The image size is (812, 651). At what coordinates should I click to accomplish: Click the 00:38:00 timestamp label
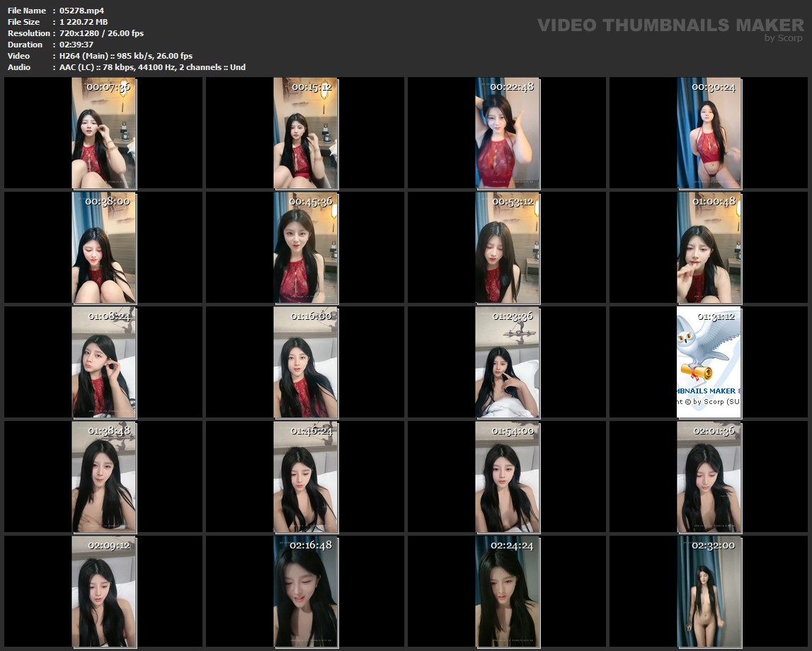108,201
